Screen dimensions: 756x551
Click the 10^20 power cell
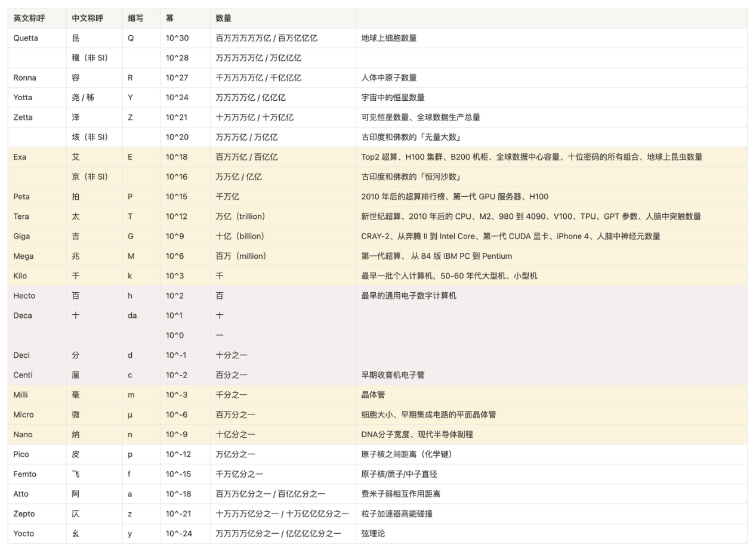[186, 137]
